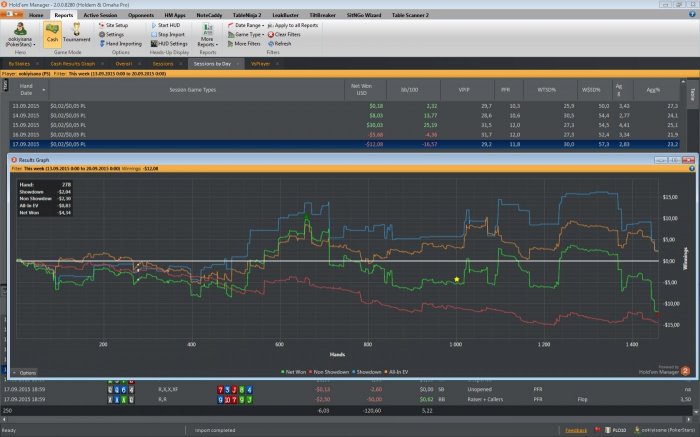The image size is (700, 437).
Task: Toggle Non Showdown line in legend
Action: [336, 370]
